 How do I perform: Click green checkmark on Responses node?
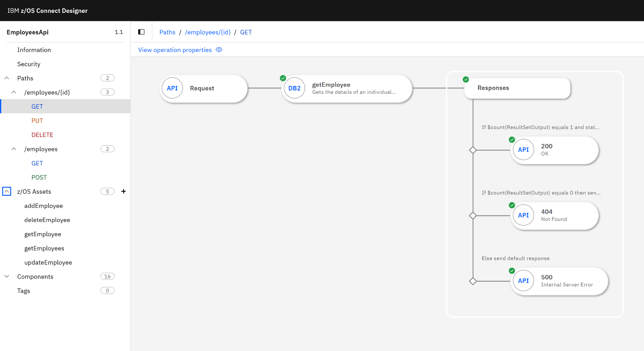(x=466, y=79)
